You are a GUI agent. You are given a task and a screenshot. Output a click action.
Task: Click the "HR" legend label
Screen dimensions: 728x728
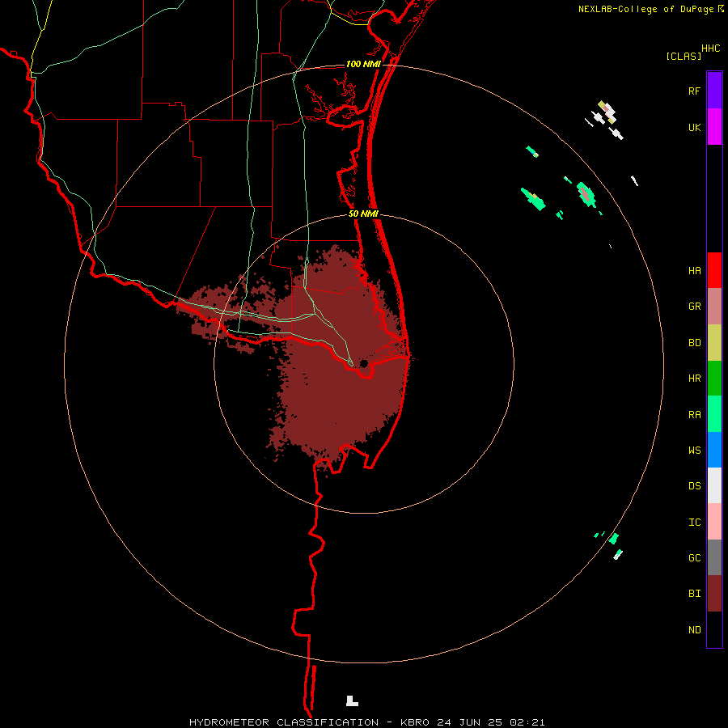click(694, 379)
